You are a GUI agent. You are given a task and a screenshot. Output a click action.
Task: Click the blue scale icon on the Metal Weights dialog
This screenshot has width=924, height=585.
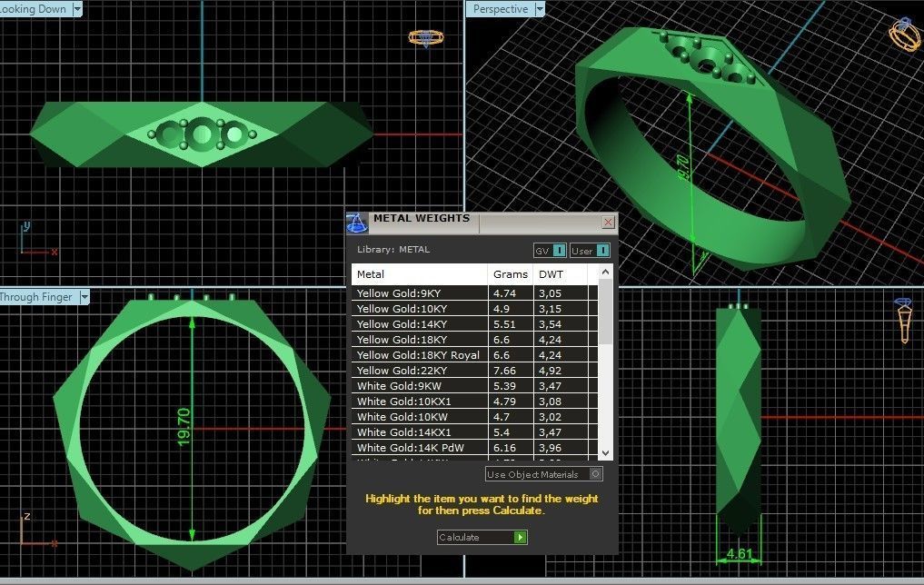(x=358, y=220)
